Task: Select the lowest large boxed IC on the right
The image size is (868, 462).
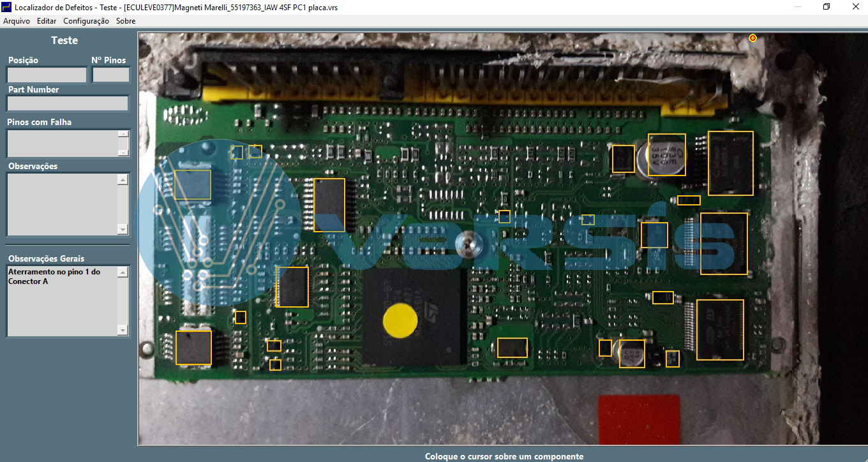Action: point(720,330)
